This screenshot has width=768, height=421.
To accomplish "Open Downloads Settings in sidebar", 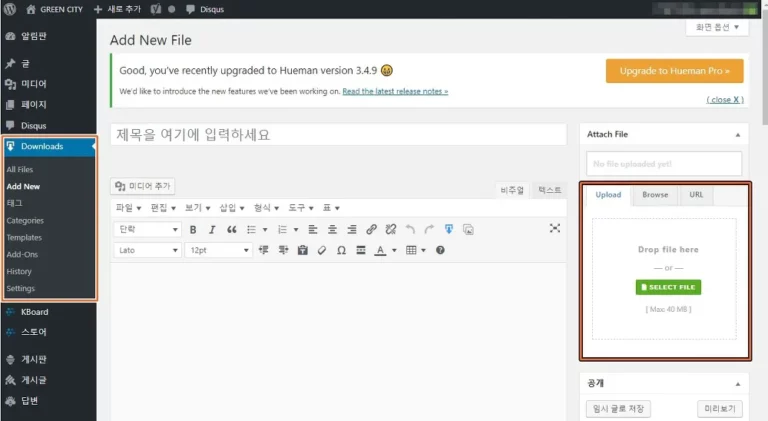I will click(21, 288).
